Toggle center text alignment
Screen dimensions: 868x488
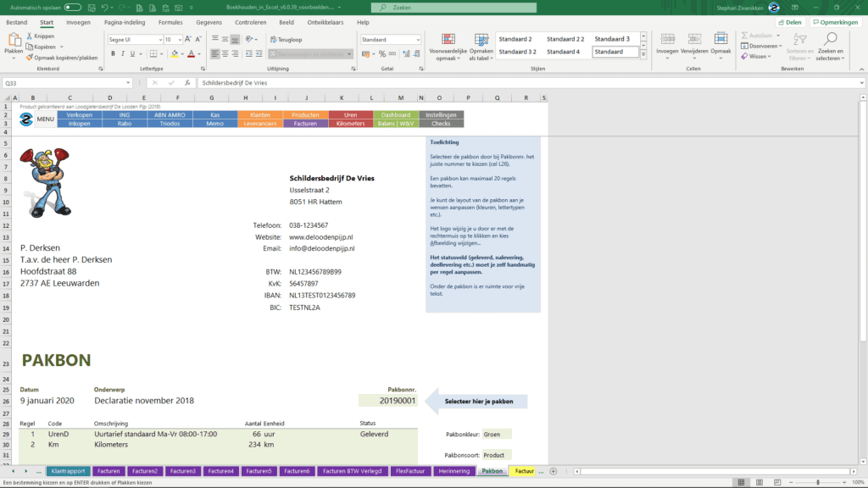225,53
